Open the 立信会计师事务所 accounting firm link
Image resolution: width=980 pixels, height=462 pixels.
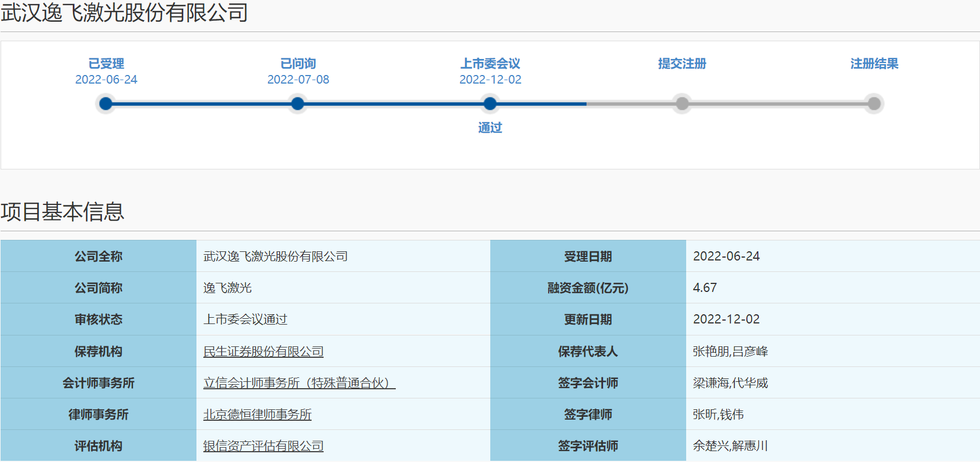pyautogui.click(x=299, y=383)
